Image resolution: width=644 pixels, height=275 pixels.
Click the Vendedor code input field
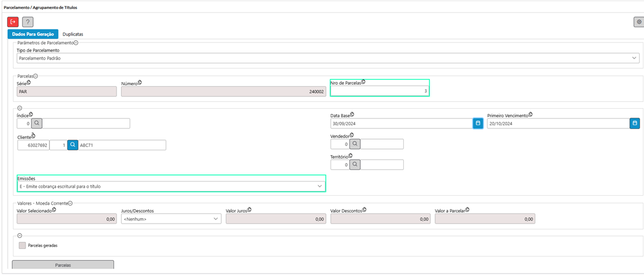340,144
